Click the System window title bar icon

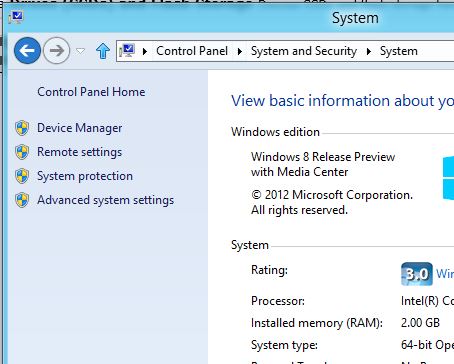pos(16,17)
